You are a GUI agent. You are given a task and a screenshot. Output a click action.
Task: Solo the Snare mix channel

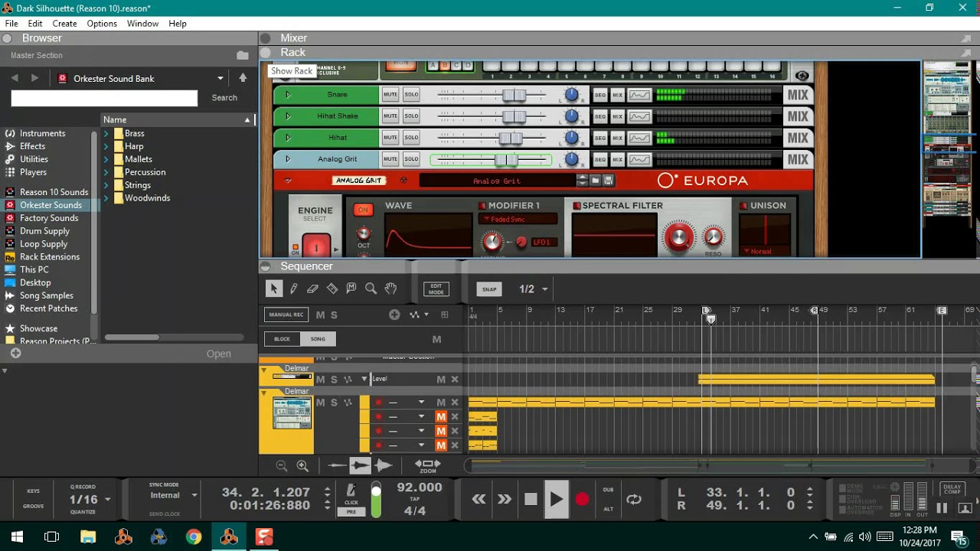pos(411,95)
